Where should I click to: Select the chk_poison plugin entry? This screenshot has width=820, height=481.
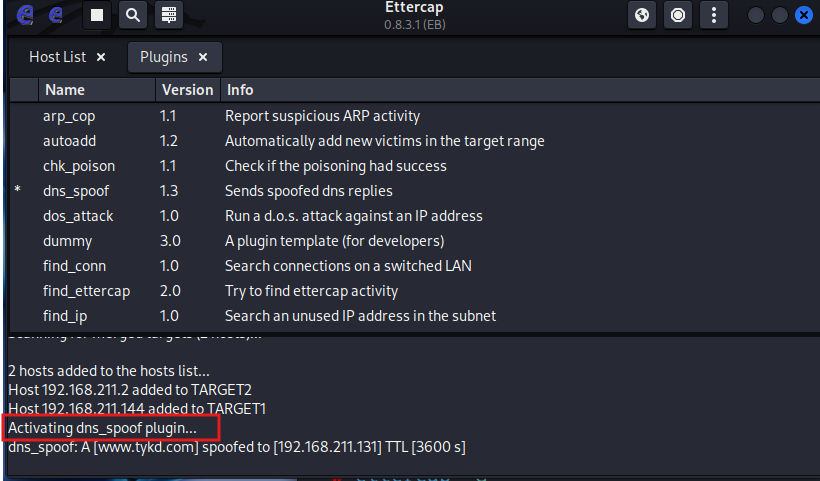tap(78, 166)
